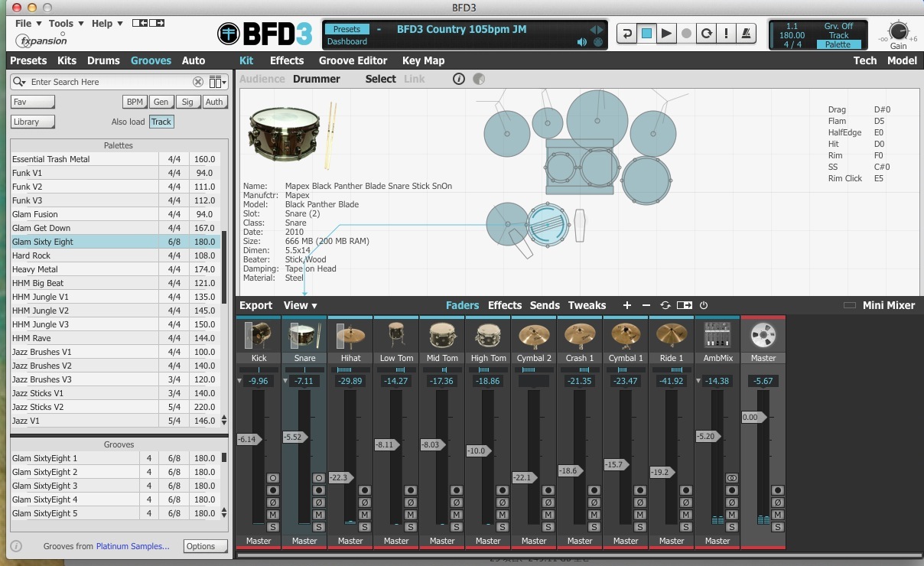The image size is (924, 566).
Task: Open the Groove Editor tab
Action: [x=353, y=60]
